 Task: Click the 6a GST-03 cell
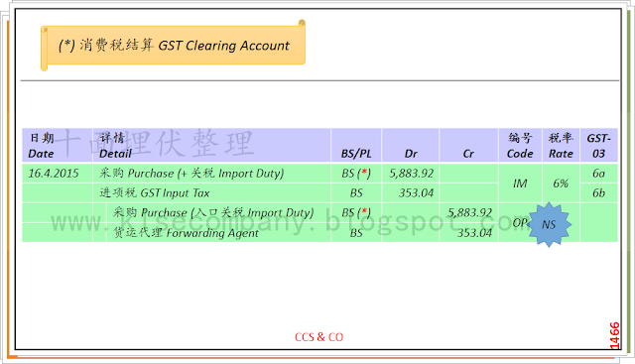tap(598, 174)
